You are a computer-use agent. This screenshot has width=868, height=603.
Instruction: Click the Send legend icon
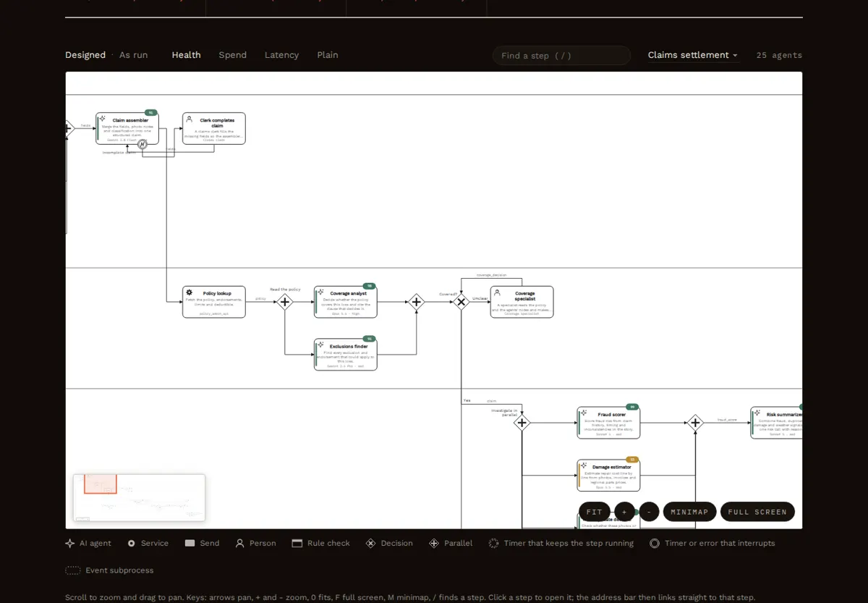tap(190, 543)
